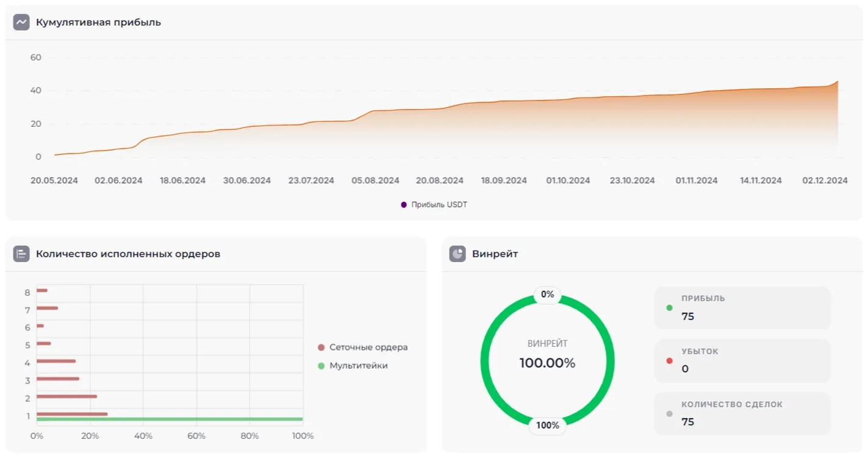868x459 pixels.
Task: Toggle the Мультитейки legend entry
Action: [x=353, y=366]
